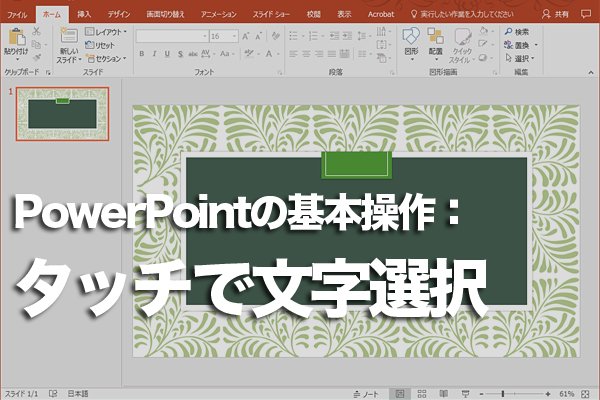This screenshot has height=400, width=600.
Task: Open the 校閲 tab
Action: tap(313, 15)
